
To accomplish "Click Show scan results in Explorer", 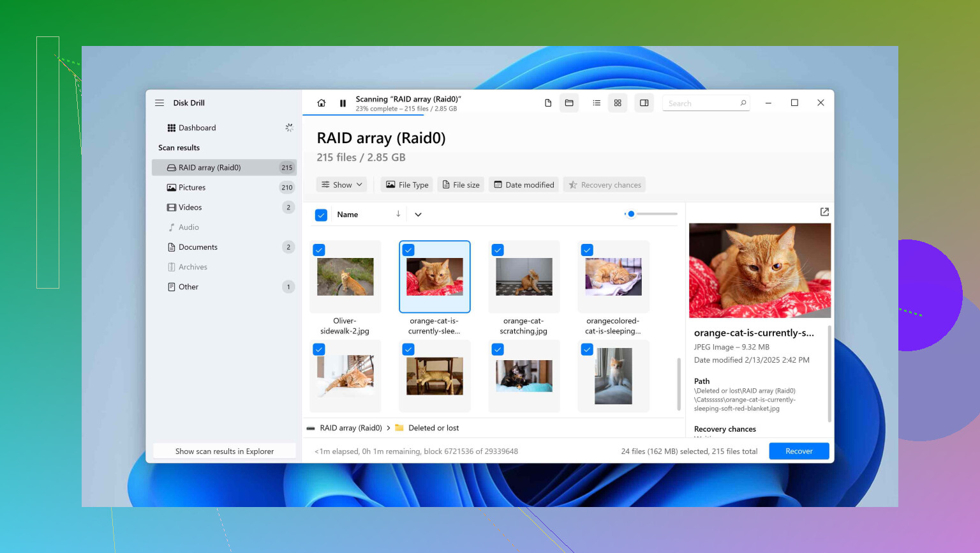I will pos(225,451).
